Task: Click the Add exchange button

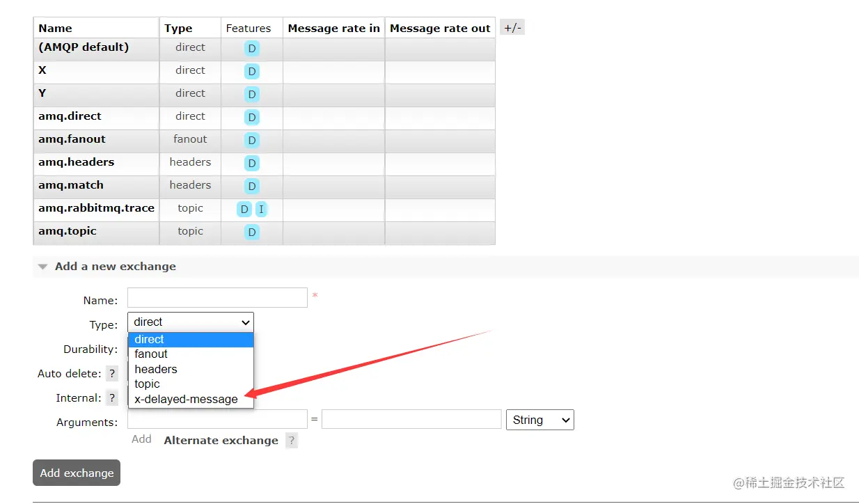Action: tap(77, 473)
